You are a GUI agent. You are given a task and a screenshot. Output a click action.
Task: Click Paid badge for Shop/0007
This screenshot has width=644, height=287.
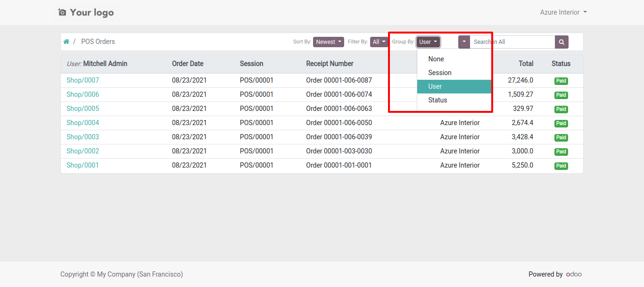pyautogui.click(x=561, y=81)
